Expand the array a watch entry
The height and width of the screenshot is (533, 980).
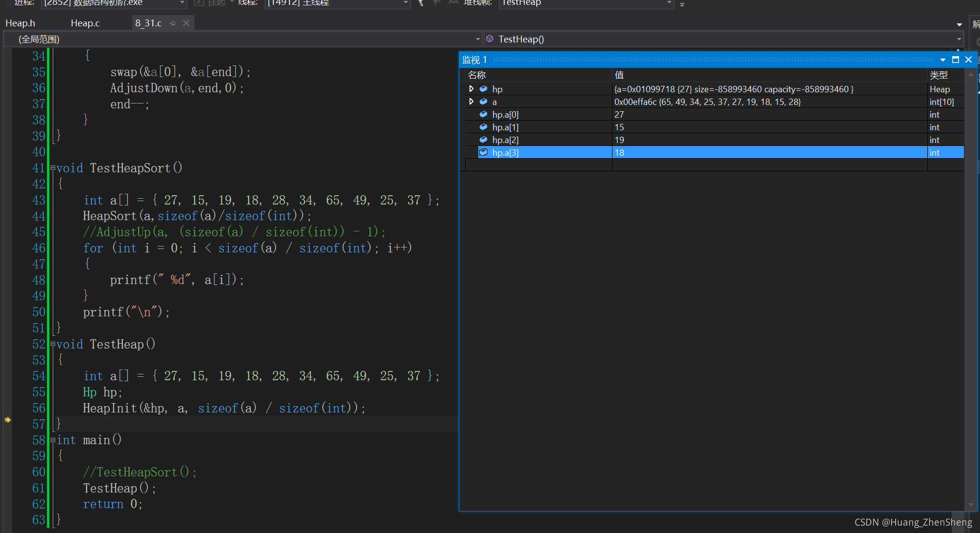pyautogui.click(x=471, y=102)
